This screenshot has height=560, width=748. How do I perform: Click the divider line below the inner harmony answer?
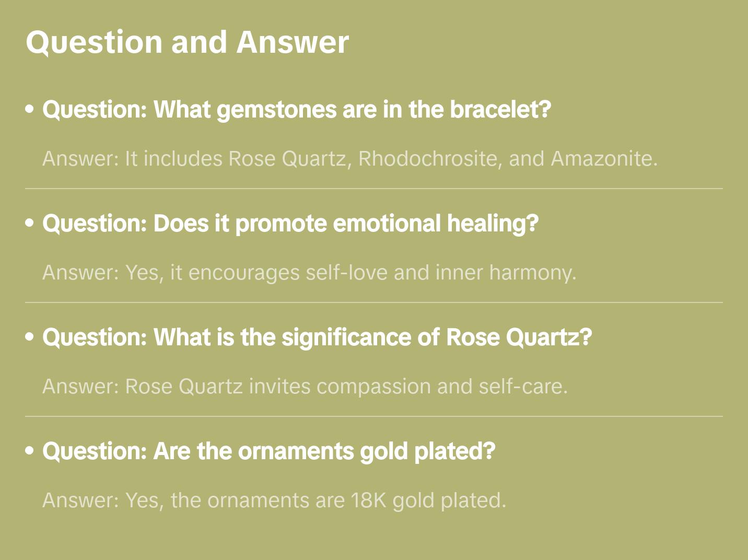tap(374, 302)
